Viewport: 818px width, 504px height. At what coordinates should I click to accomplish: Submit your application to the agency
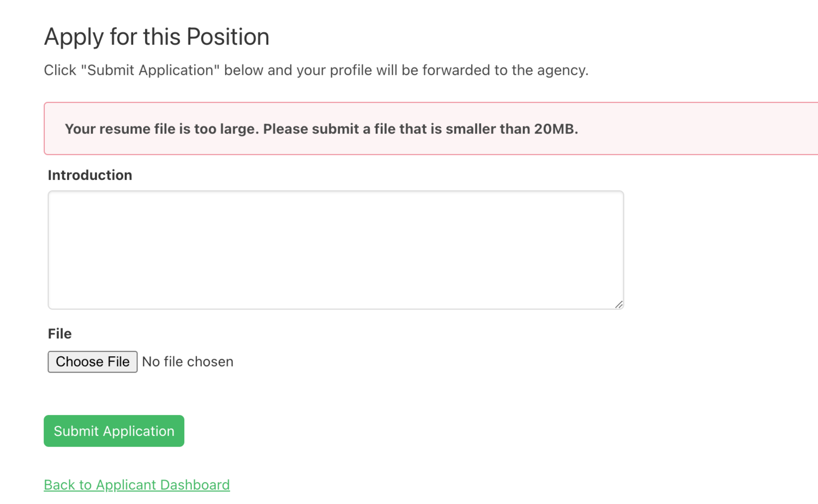click(x=113, y=431)
